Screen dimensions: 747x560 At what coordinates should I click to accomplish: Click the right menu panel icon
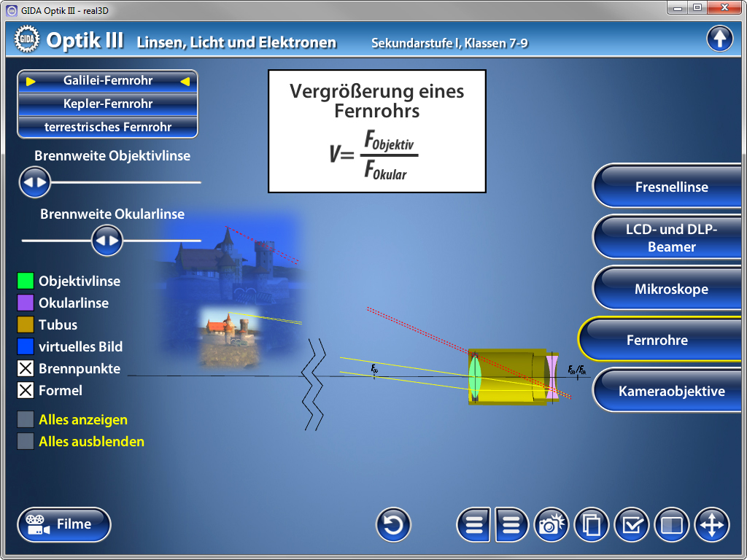tap(512, 525)
